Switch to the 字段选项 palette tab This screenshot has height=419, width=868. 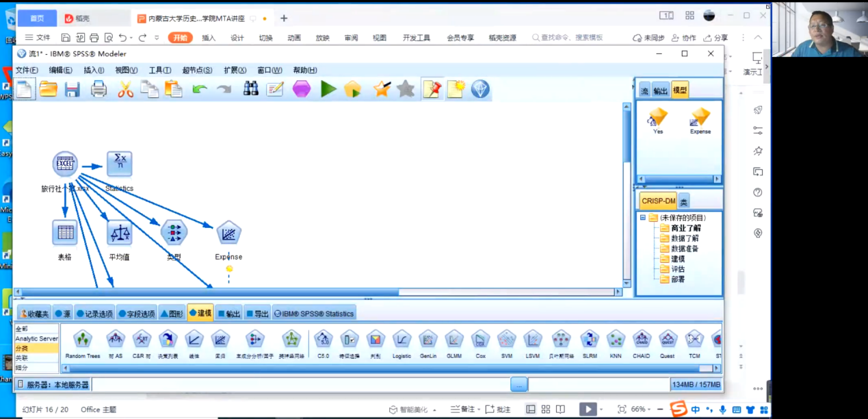point(137,314)
